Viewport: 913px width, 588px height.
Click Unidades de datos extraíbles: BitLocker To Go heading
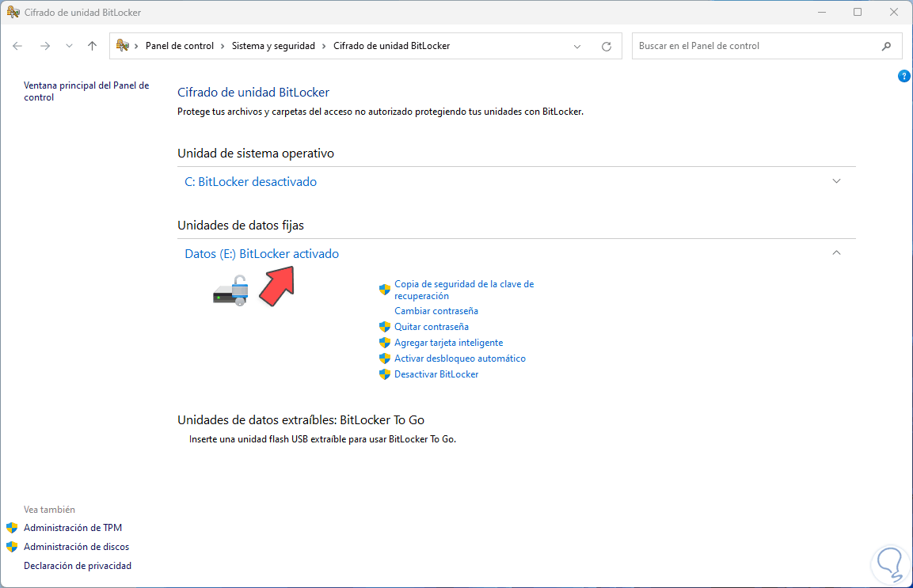(300, 419)
